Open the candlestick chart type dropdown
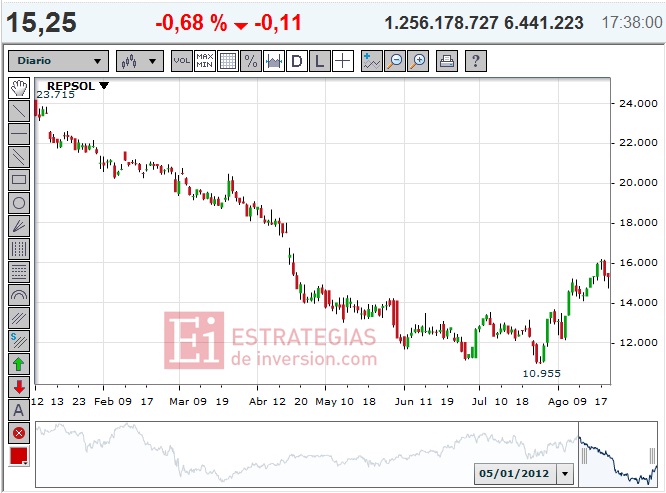 140,61
